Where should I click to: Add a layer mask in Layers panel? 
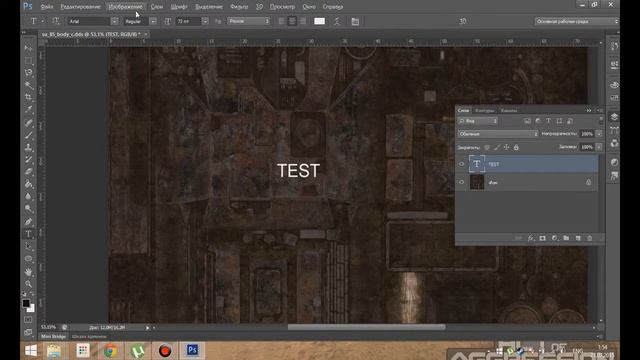tap(542, 238)
